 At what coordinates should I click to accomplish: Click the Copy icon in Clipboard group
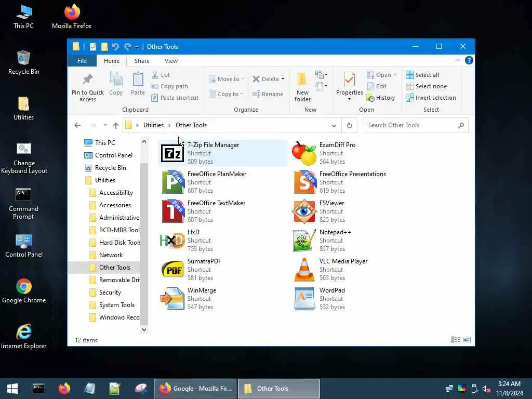tap(116, 79)
